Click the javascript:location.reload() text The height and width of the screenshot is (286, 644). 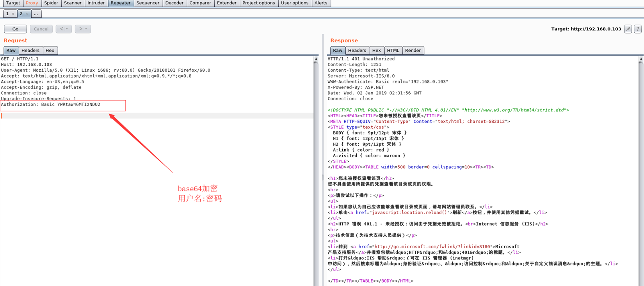click(x=409, y=213)
